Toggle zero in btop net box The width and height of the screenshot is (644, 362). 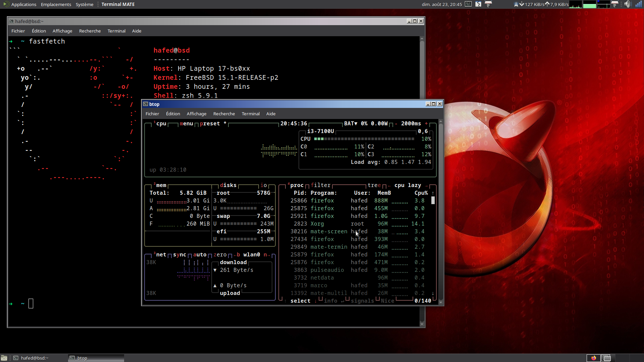220,255
